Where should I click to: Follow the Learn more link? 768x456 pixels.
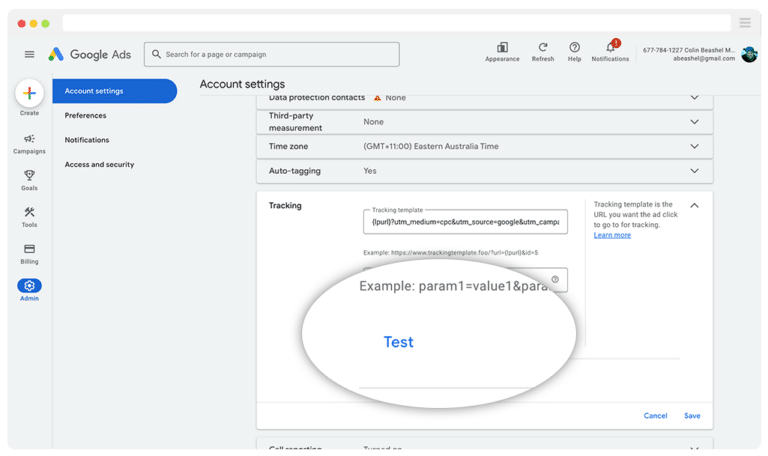612,235
